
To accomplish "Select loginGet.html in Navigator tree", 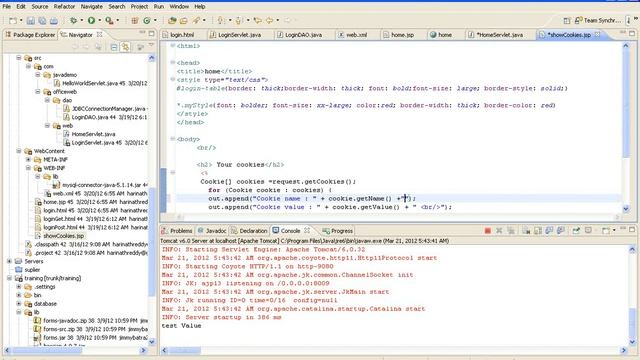I will (91, 219).
